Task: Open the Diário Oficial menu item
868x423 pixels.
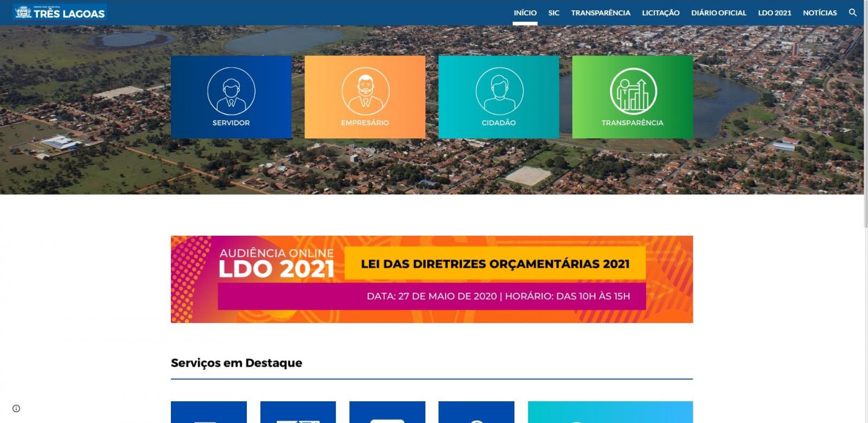Action: (x=719, y=12)
